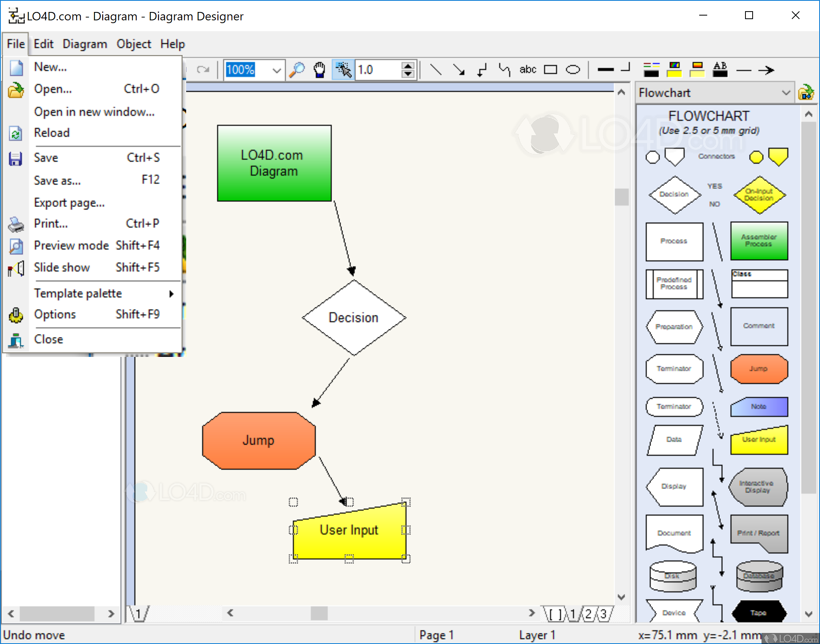Choose Export page from File menu
This screenshot has width=820, height=644.
[x=69, y=203]
